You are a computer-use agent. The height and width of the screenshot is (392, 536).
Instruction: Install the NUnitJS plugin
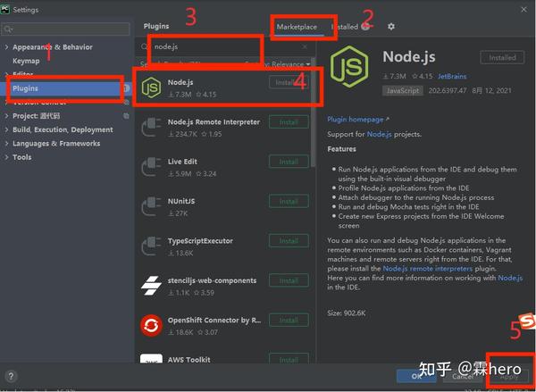(x=289, y=201)
